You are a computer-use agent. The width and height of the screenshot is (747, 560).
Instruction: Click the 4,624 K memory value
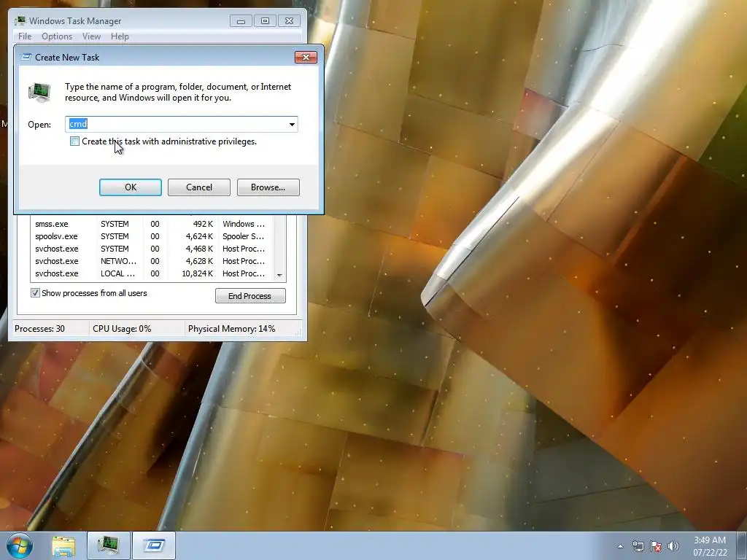pos(199,236)
